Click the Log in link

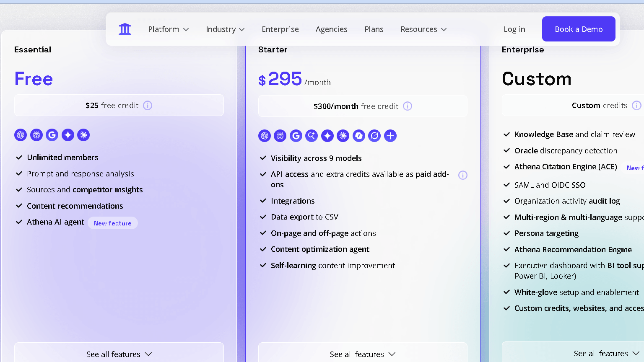point(514,29)
